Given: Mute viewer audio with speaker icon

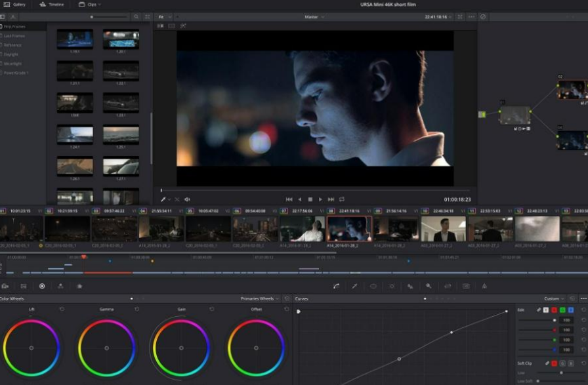Looking at the screenshot, I should (187, 199).
